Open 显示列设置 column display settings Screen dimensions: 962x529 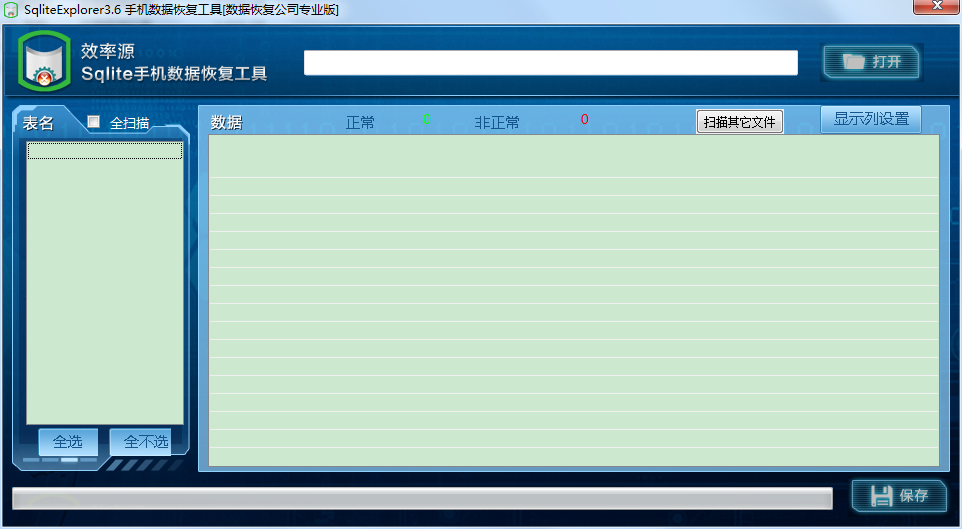click(x=871, y=119)
